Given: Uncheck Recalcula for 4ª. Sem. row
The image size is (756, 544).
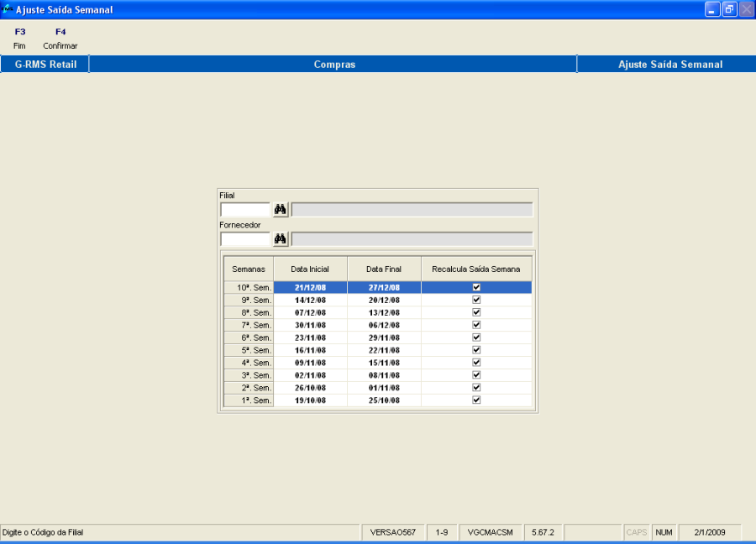Looking at the screenshot, I should [x=476, y=363].
